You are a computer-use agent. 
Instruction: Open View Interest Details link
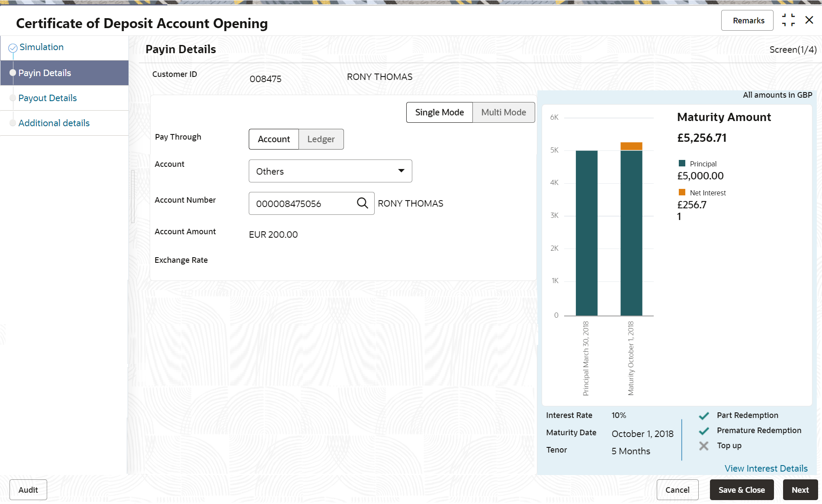click(766, 469)
